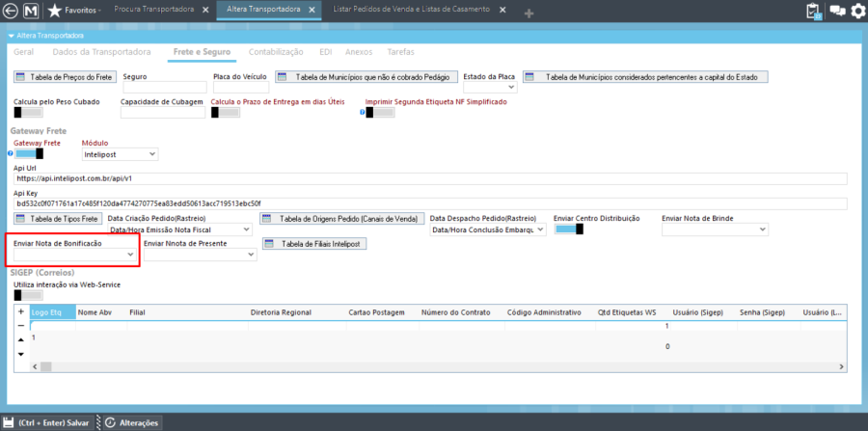Click the Número do Contrato column header
This screenshot has width=868, height=431.
(462, 312)
